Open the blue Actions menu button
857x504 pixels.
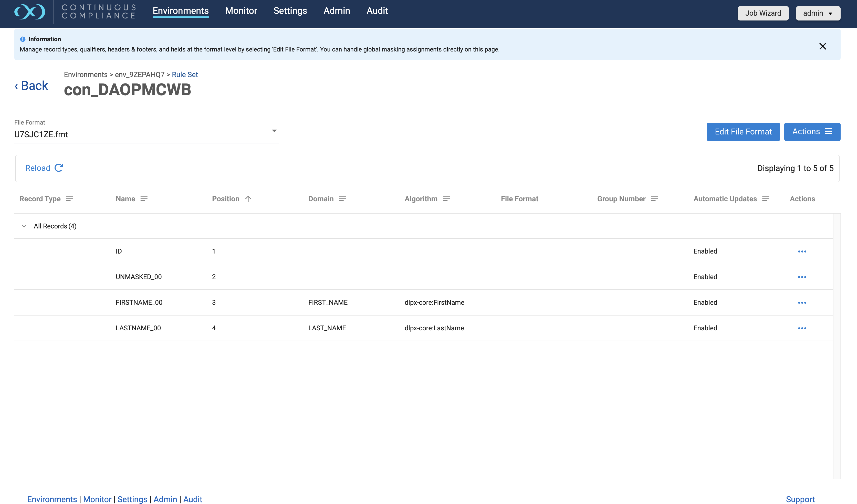(x=812, y=132)
